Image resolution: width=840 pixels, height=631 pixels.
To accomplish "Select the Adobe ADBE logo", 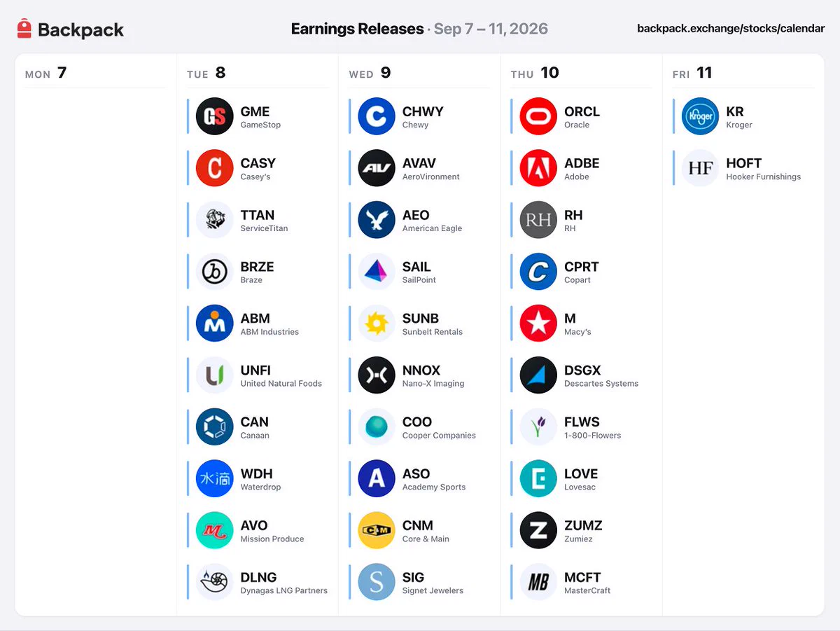I will (x=538, y=168).
